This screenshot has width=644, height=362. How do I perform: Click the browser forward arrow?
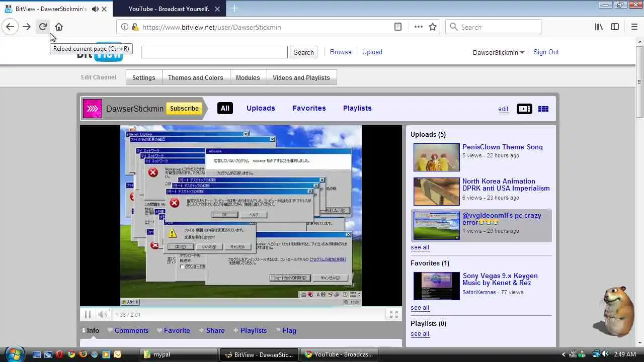[x=27, y=27]
